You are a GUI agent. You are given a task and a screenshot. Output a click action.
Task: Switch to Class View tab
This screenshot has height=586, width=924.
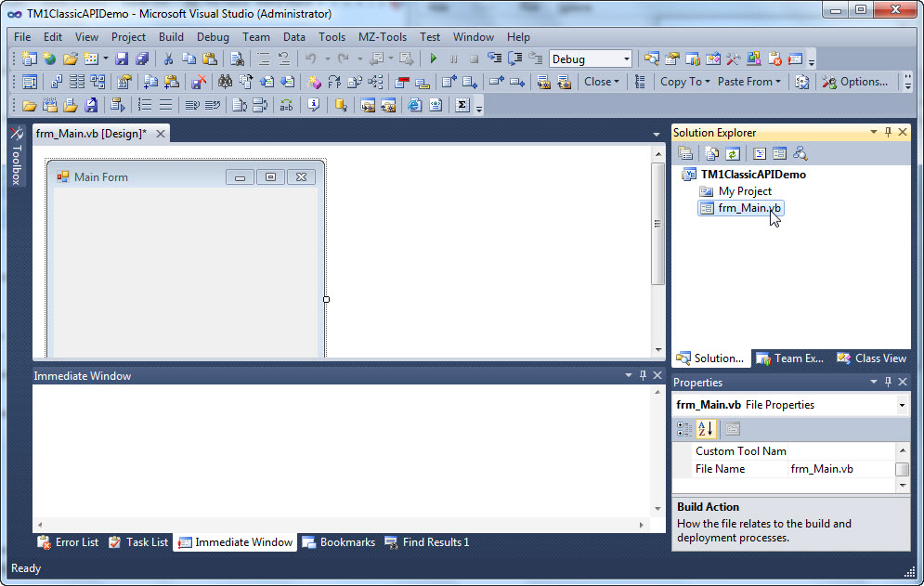coord(872,358)
